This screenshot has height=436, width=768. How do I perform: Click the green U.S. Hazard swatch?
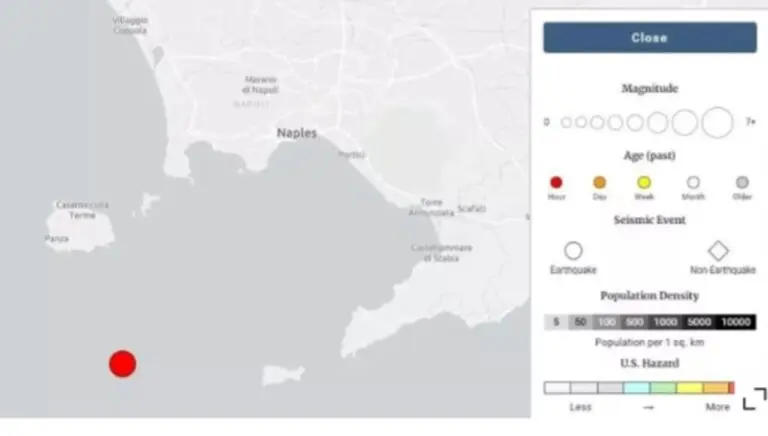663,388
